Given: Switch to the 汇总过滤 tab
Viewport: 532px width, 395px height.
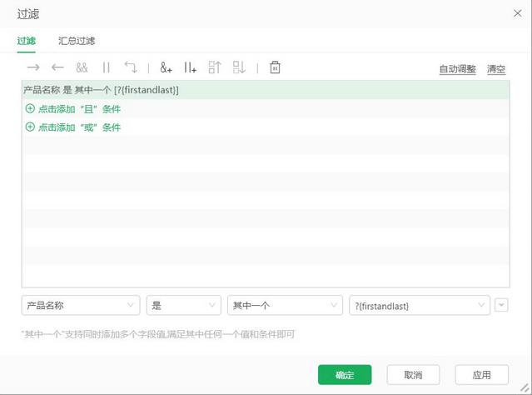Looking at the screenshot, I should coord(77,41).
